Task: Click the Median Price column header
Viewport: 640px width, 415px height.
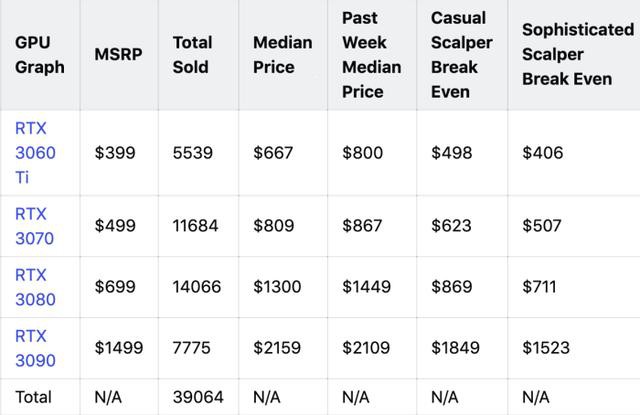Action: coord(282,55)
